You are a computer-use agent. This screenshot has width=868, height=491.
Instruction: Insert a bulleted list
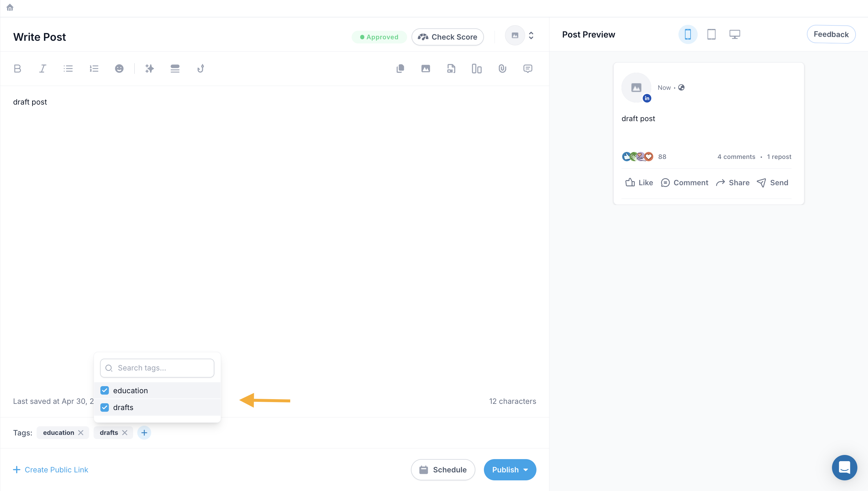(x=68, y=69)
